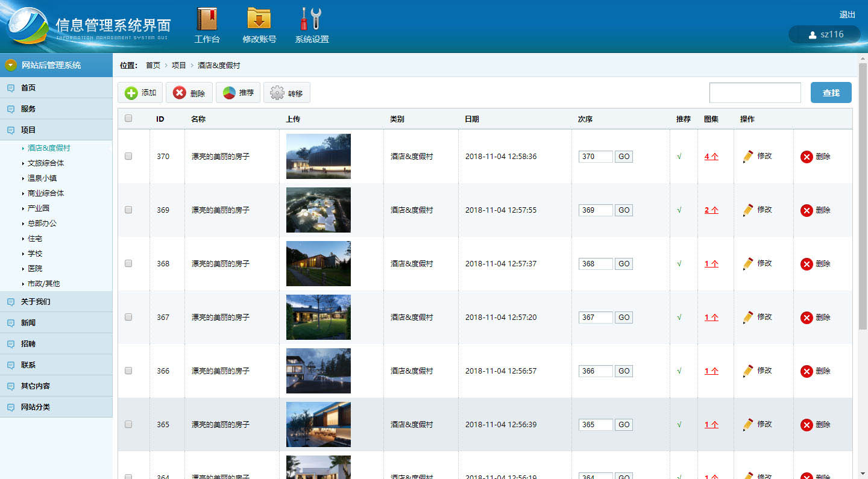Expand the 招聘 sidebar section
Image resolution: width=868 pixels, height=479 pixels.
[56, 344]
